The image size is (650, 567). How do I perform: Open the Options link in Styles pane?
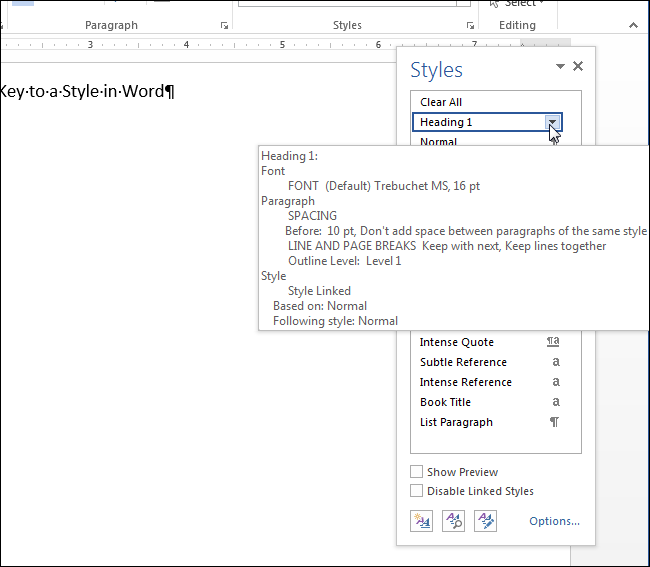554,521
